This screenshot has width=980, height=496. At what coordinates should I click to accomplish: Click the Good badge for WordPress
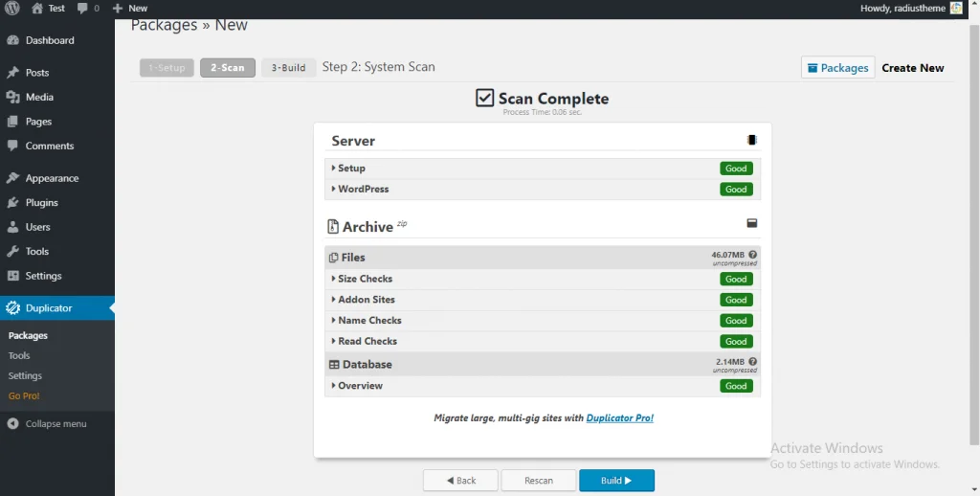[736, 189]
